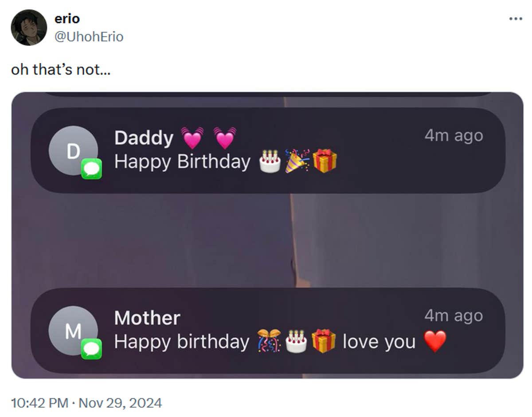Open the erio display name link

point(67,19)
